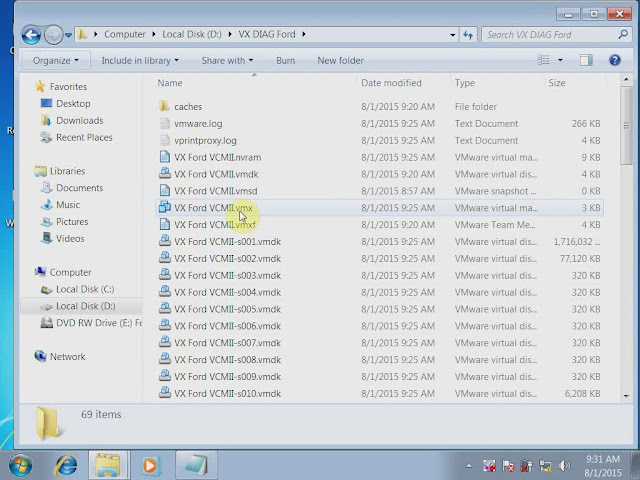Viewport: 640px width, 480px height.
Task: Open Help with the question mark icon
Action: 615,60
